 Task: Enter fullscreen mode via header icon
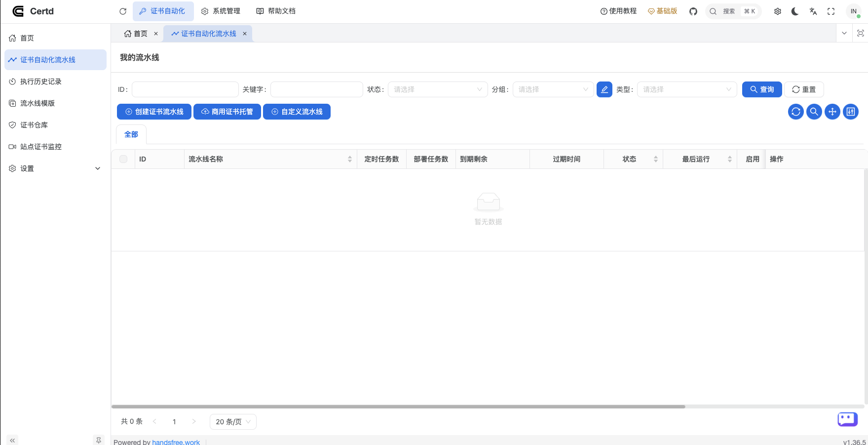click(x=831, y=11)
